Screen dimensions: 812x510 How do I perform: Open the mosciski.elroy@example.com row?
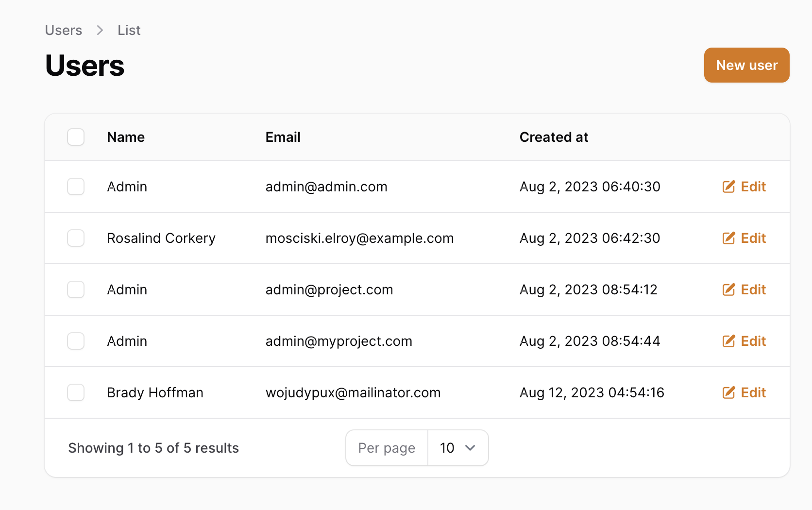point(417,238)
